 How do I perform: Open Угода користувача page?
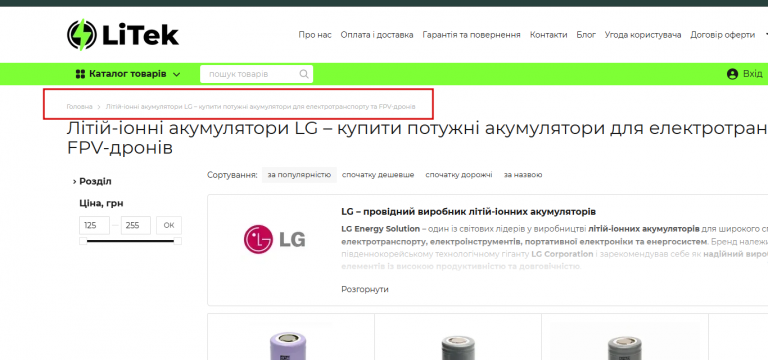click(643, 35)
